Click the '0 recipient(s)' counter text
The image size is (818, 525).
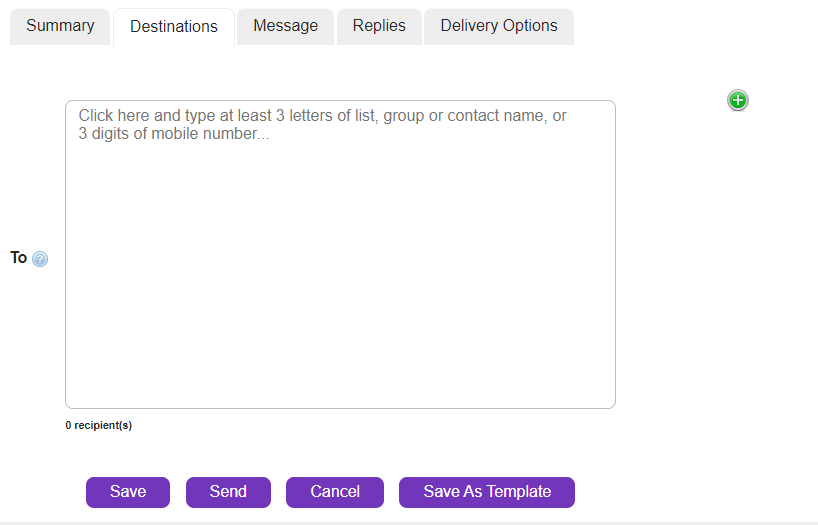tap(99, 425)
